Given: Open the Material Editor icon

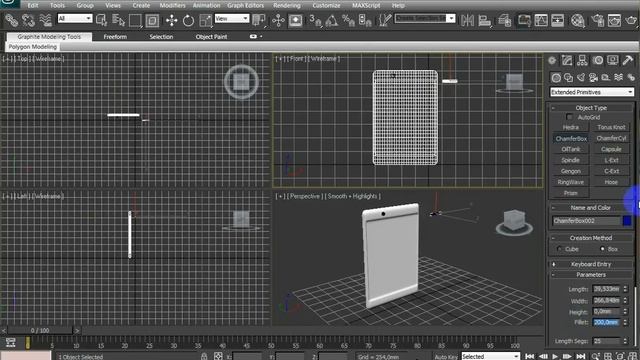Looking at the screenshot, I should (578, 20).
